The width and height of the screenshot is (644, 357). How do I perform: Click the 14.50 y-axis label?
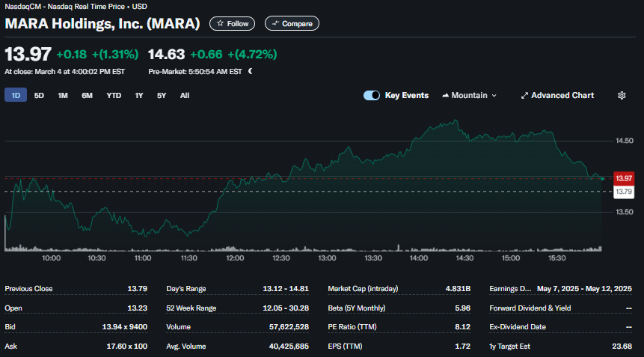625,141
